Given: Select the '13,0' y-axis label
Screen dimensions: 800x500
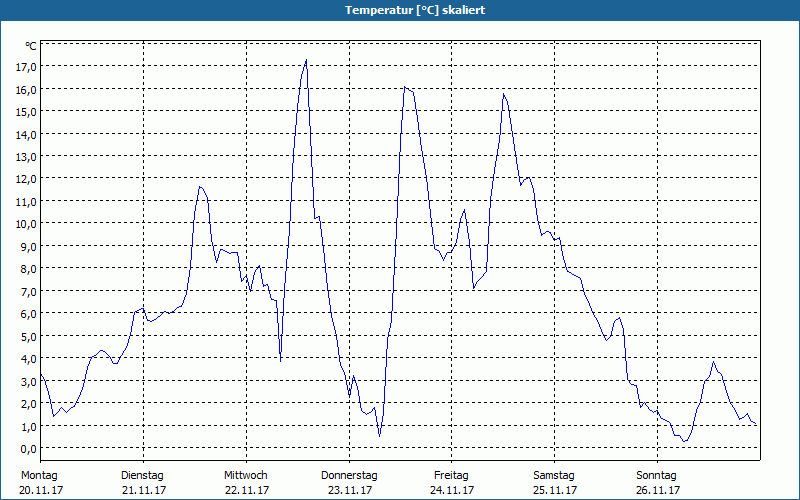Looking at the screenshot, I should point(26,157).
